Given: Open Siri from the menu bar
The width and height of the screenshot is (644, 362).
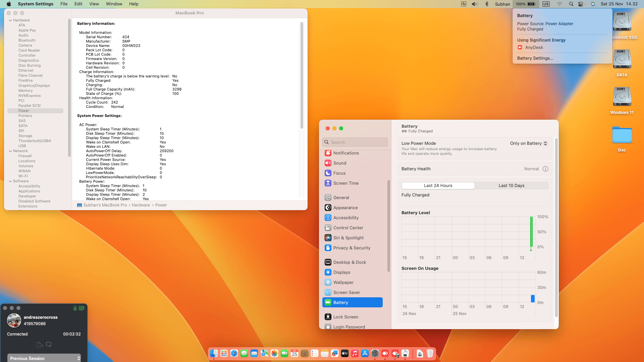Looking at the screenshot, I should 593,4.
